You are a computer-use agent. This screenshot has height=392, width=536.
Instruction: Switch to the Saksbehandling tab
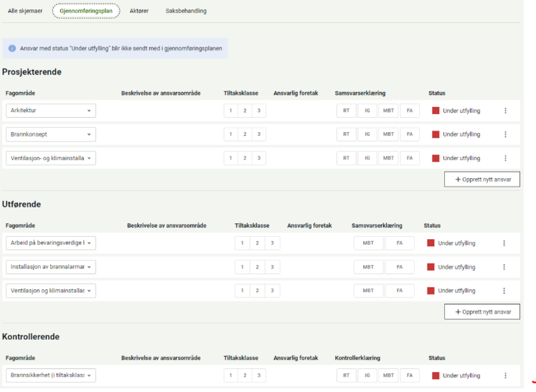(x=186, y=11)
